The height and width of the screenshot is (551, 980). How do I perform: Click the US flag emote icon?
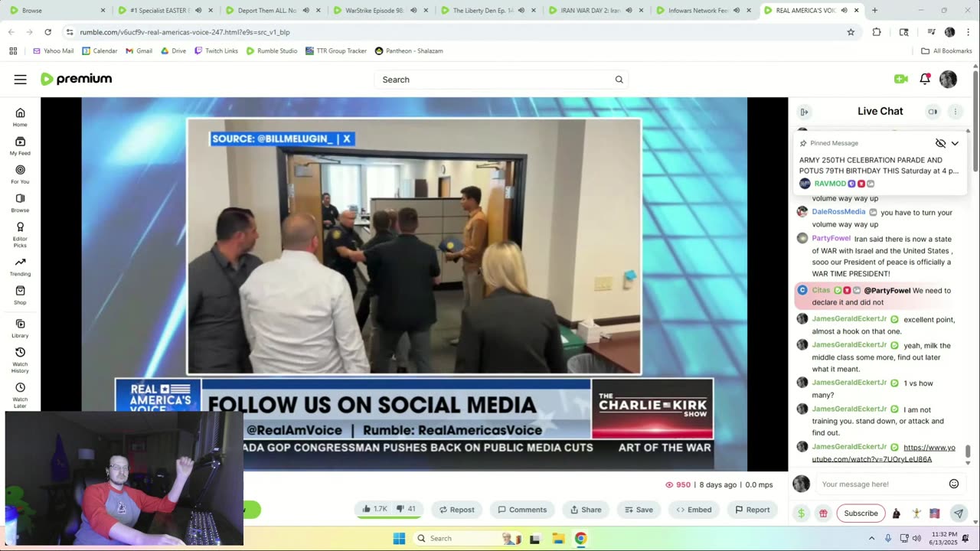[934, 514]
